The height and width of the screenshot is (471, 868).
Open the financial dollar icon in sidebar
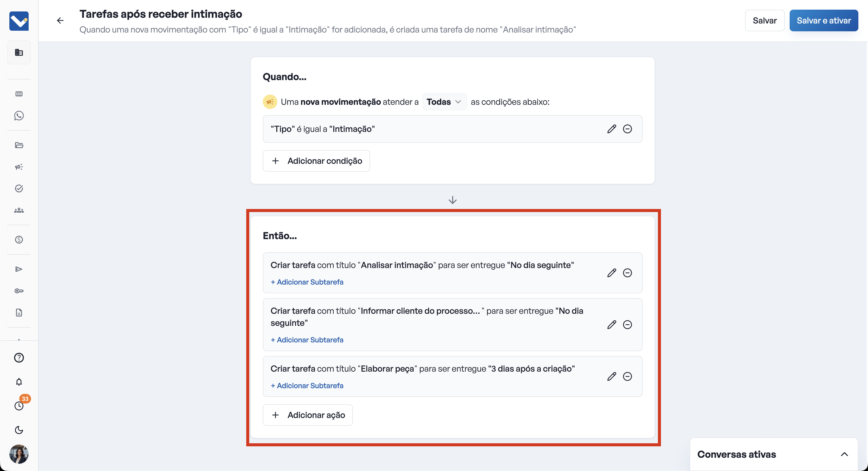[x=19, y=240]
